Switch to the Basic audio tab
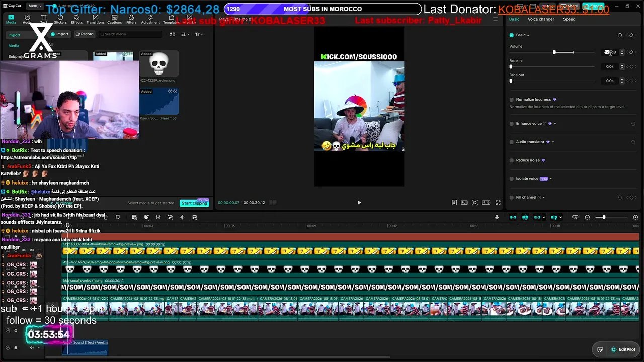The height and width of the screenshot is (362, 644). [514, 19]
